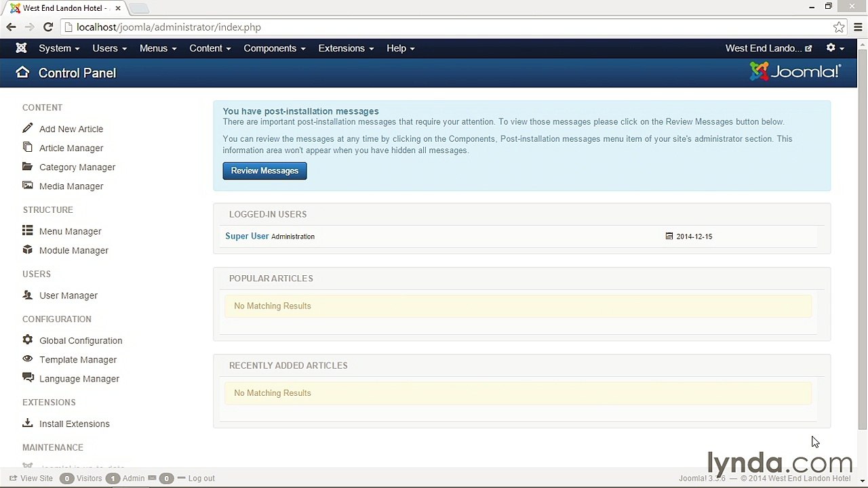Open Add New Article link
Viewport: 868px width, 488px height.
71,129
